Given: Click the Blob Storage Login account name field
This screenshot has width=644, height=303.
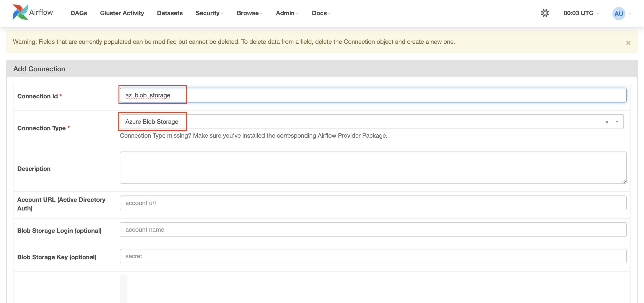Looking at the screenshot, I should pyautogui.click(x=373, y=230).
